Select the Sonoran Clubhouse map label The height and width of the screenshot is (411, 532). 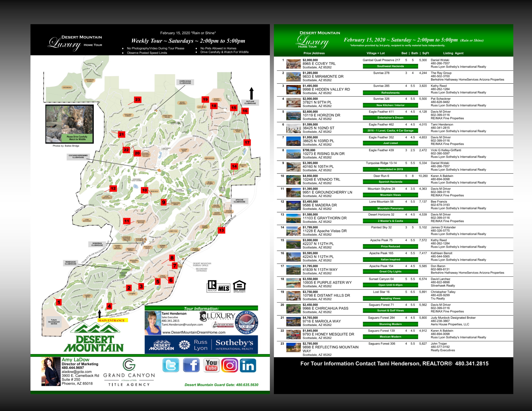(97, 244)
